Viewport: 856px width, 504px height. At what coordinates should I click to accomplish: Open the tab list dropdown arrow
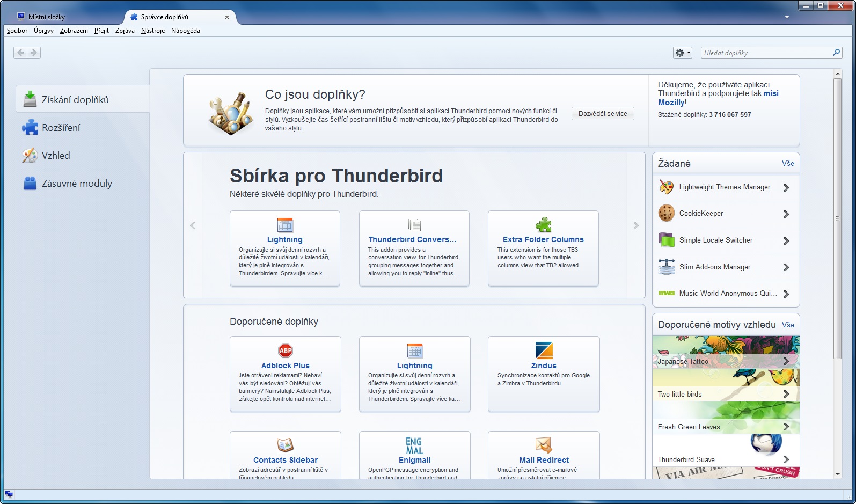[x=787, y=17]
